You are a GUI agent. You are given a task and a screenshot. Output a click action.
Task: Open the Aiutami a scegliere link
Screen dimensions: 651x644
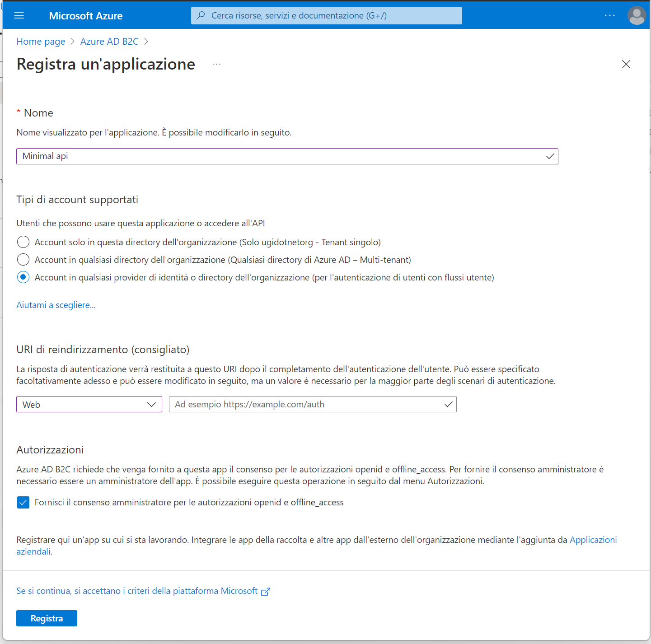click(56, 305)
